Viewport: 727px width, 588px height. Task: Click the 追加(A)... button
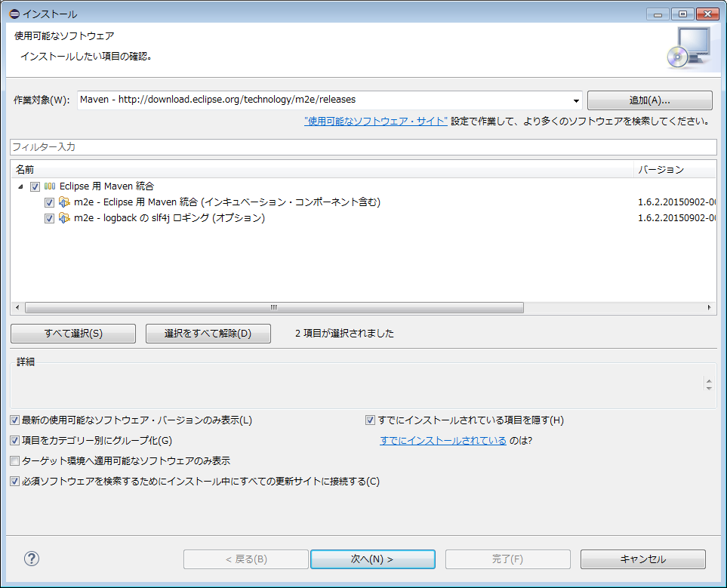pos(649,100)
